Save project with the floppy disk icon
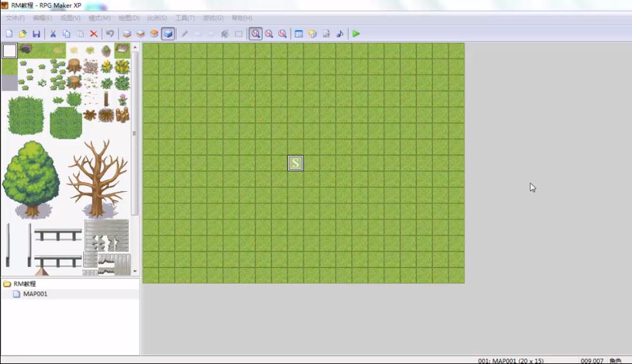This screenshot has width=632, height=364. [x=36, y=34]
